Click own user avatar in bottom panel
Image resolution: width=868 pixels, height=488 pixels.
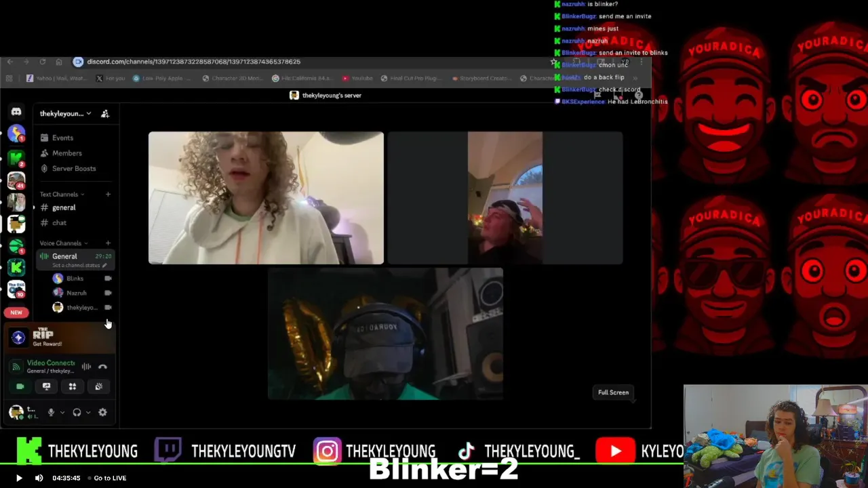pos(16,412)
